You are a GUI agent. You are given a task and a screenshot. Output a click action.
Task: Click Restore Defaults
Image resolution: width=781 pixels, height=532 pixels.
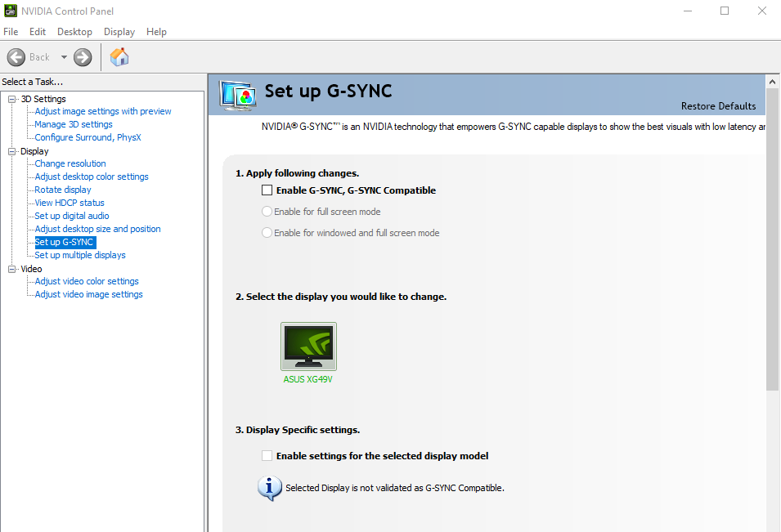(717, 105)
